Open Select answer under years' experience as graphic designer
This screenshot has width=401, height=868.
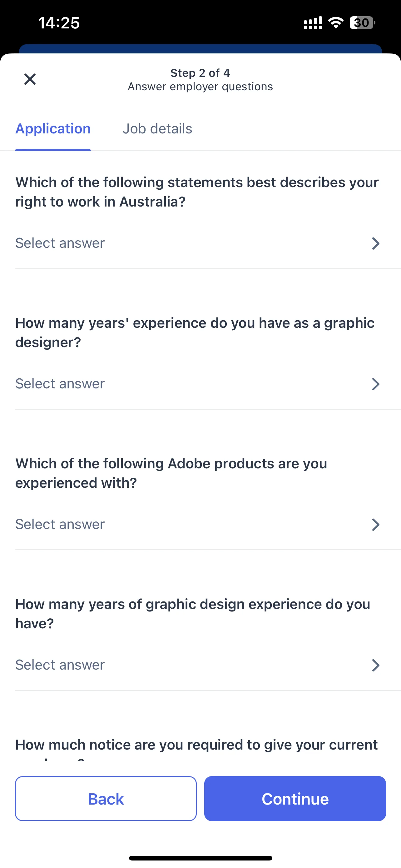pyautogui.click(x=200, y=384)
